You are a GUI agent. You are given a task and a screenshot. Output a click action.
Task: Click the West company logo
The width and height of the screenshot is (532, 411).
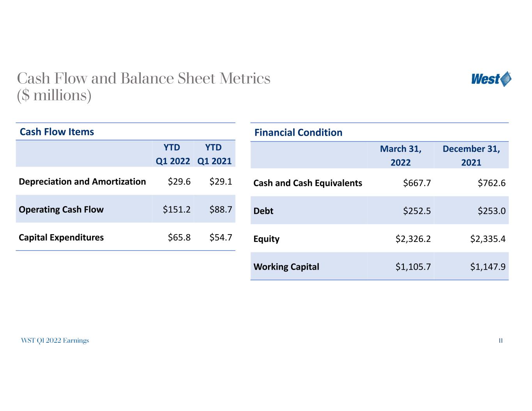coord(491,79)
